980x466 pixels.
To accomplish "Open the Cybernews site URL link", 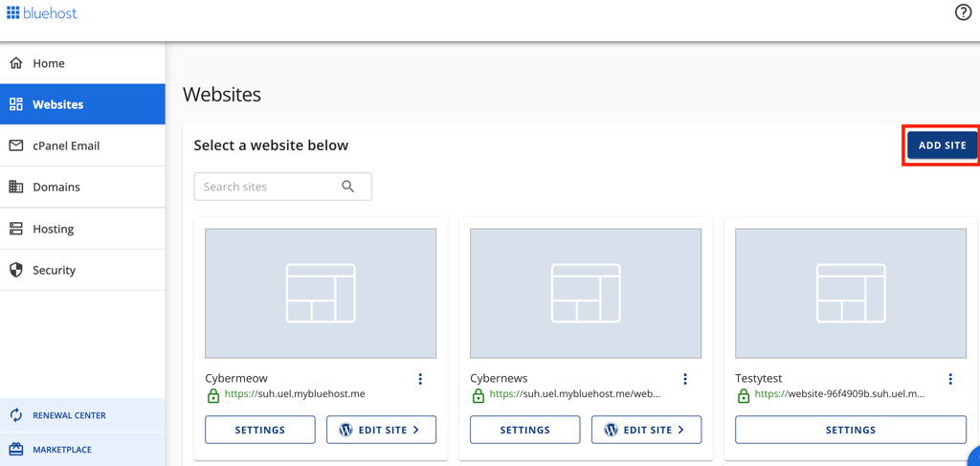I will click(575, 394).
